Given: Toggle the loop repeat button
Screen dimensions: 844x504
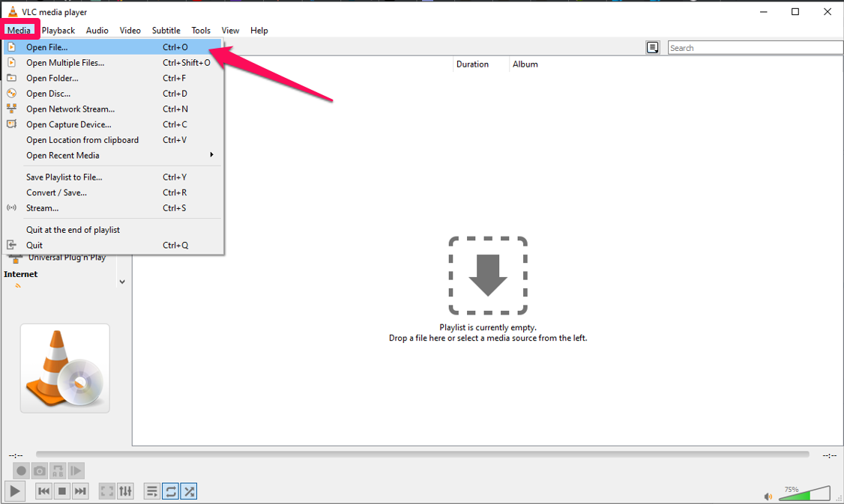Looking at the screenshot, I should (x=171, y=491).
